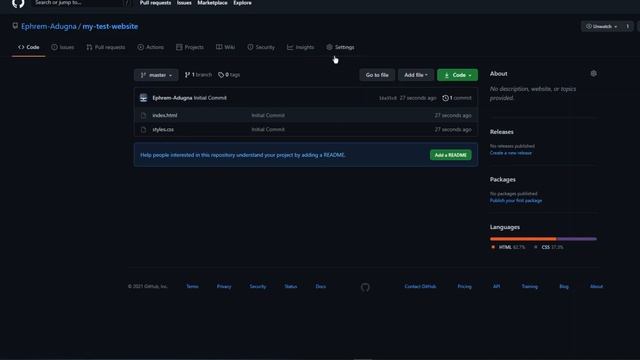640x360 pixels.
Task: Open the repository Settings tab
Action: tap(340, 47)
